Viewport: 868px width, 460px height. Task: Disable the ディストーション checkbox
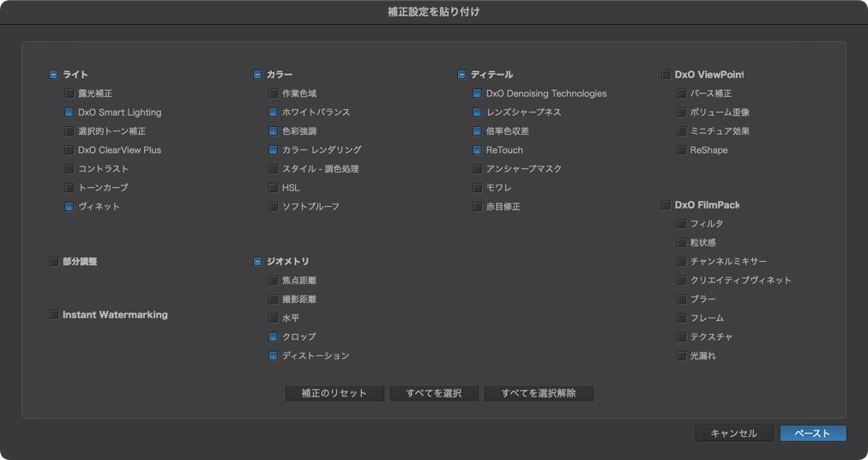coord(273,356)
